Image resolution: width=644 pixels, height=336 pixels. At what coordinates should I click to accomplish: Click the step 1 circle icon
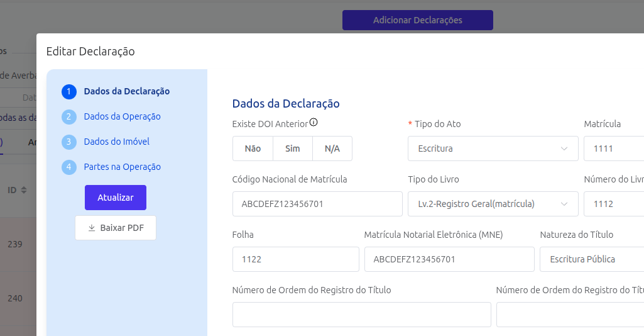[x=69, y=92]
